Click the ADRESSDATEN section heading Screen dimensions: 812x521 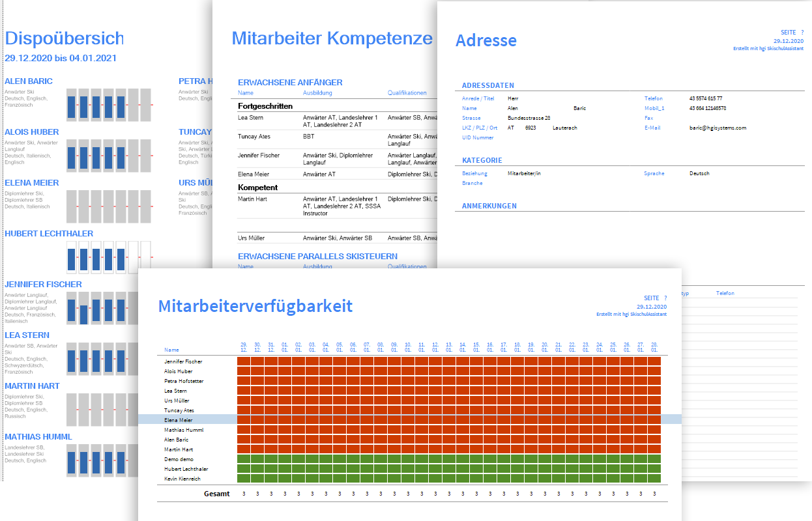pos(487,85)
